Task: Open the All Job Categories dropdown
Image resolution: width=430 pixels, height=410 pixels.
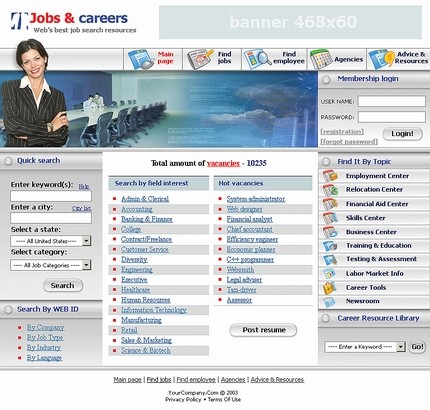Action: click(51, 265)
